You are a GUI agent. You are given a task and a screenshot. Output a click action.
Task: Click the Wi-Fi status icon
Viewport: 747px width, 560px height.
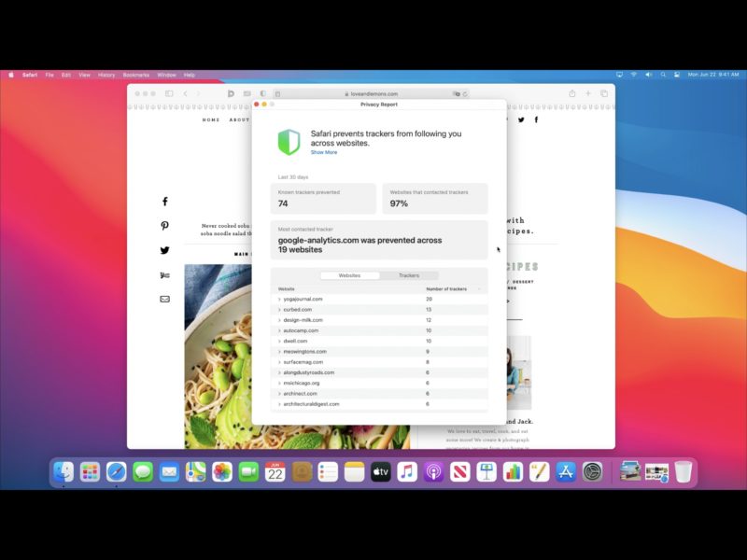[x=634, y=75]
